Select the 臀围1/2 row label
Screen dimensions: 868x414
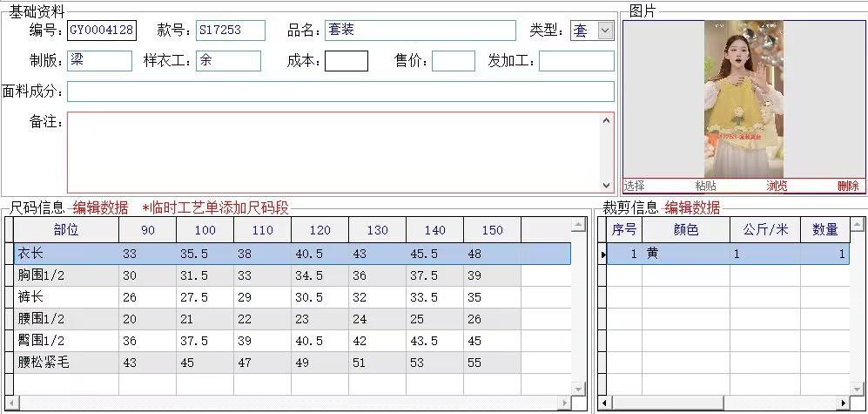pyautogui.click(x=66, y=341)
